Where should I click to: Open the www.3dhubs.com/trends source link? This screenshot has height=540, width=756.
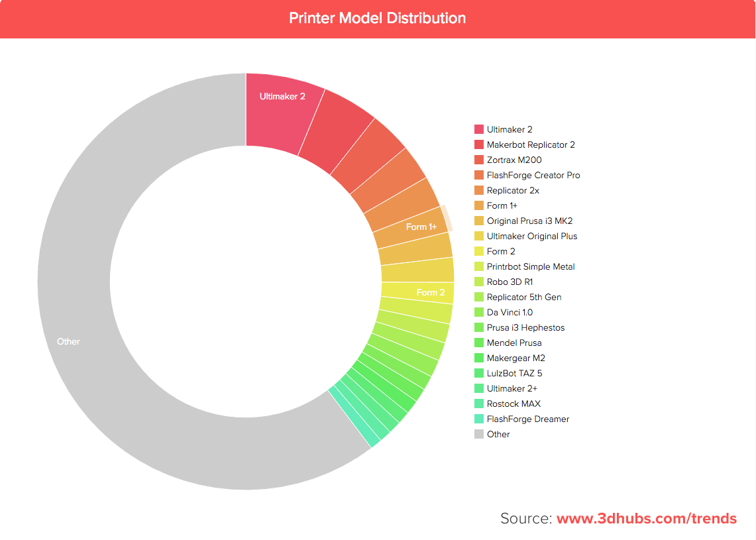[x=647, y=518]
